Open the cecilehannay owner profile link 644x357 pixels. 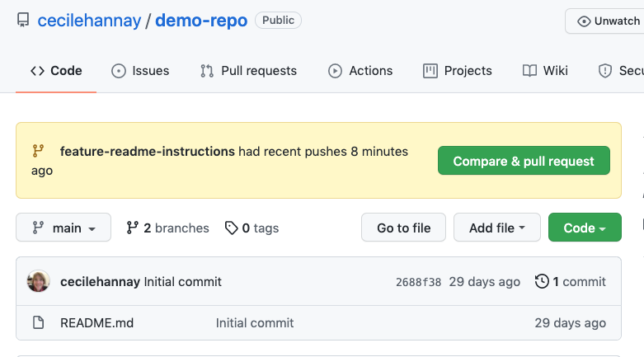coord(89,20)
